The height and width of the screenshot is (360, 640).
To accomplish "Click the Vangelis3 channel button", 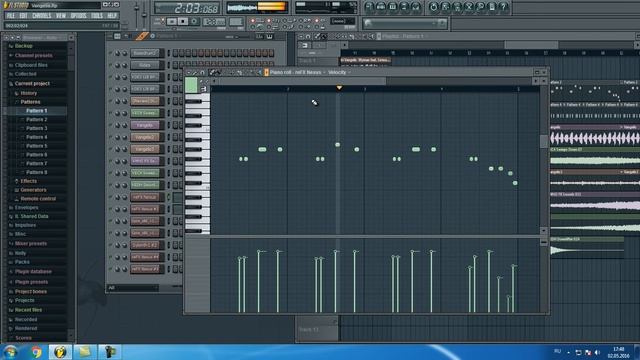I will [x=145, y=149].
